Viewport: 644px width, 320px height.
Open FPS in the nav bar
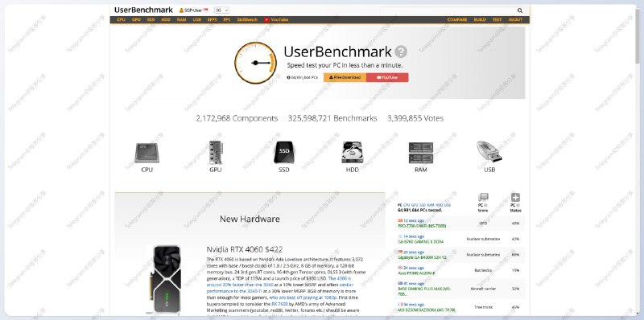tap(227, 19)
